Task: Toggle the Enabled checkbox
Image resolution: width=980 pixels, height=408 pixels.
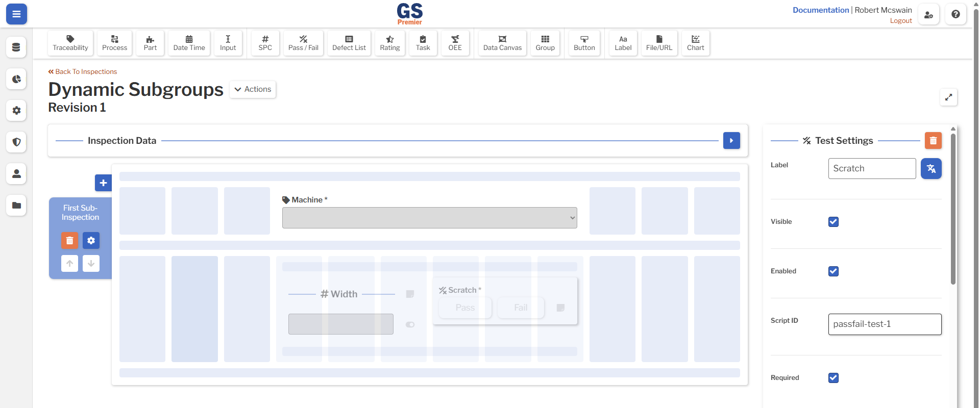Action: click(x=834, y=271)
